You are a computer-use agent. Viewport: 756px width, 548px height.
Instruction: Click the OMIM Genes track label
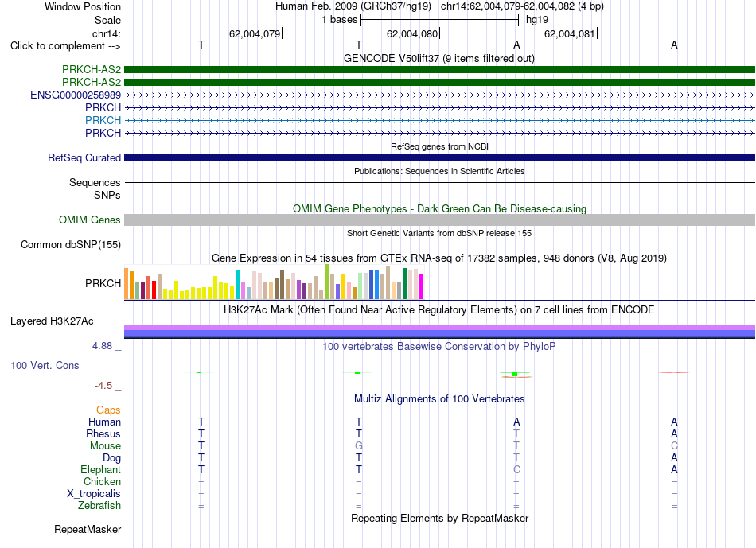point(90,220)
